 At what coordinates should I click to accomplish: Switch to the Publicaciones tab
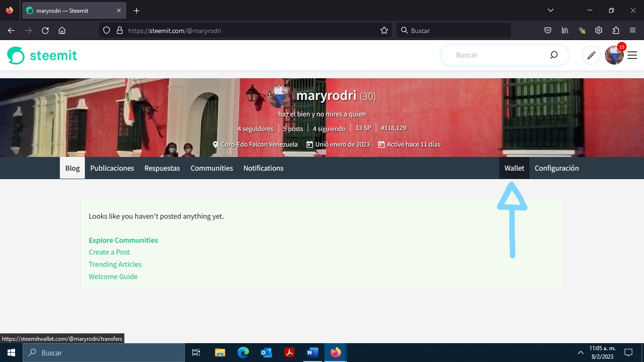[x=112, y=168]
